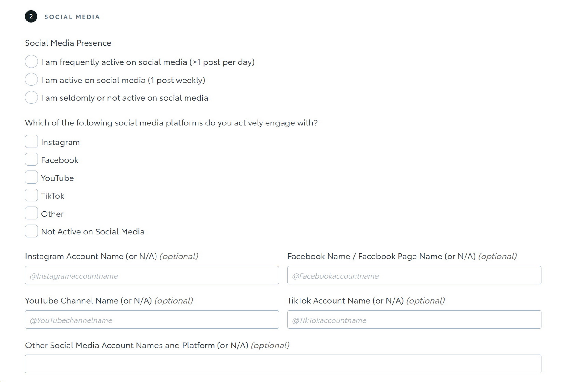Screen dimensions: 588x382
Task: Click the Instagram checkbox label text
Action: coord(60,142)
